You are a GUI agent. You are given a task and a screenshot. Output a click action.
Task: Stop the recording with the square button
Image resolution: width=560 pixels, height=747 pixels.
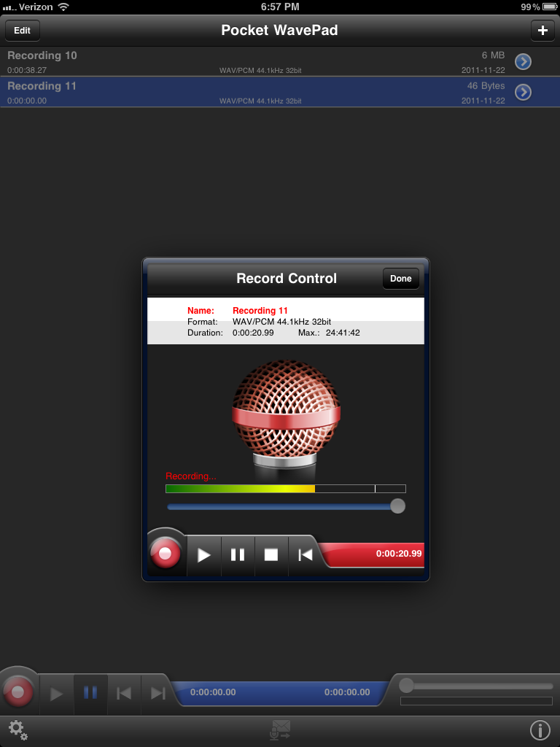coord(271,554)
